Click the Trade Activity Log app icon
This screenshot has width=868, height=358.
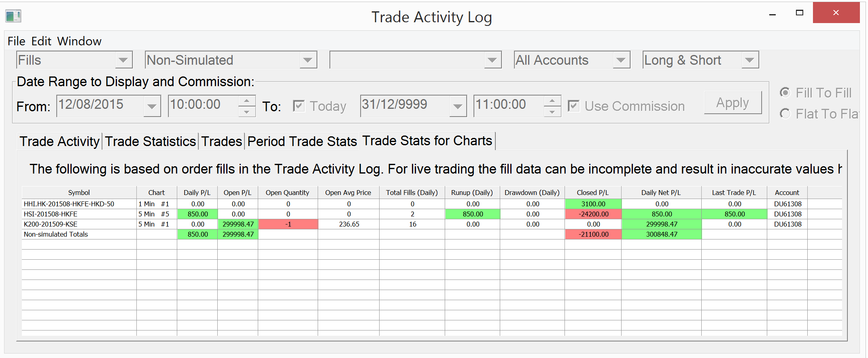[13, 16]
